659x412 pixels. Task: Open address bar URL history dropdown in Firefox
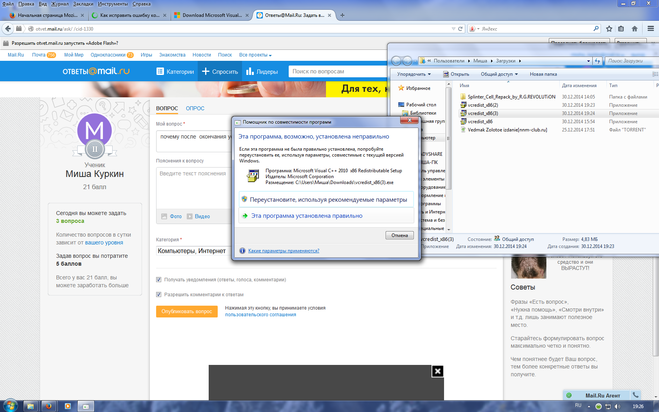click(453, 29)
